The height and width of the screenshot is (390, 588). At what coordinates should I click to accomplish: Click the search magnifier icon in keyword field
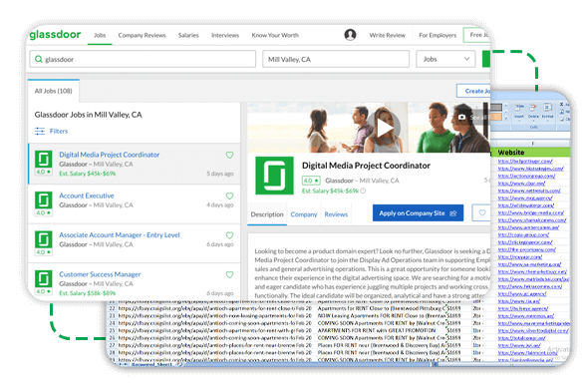pyautogui.click(x=38, y=59)
